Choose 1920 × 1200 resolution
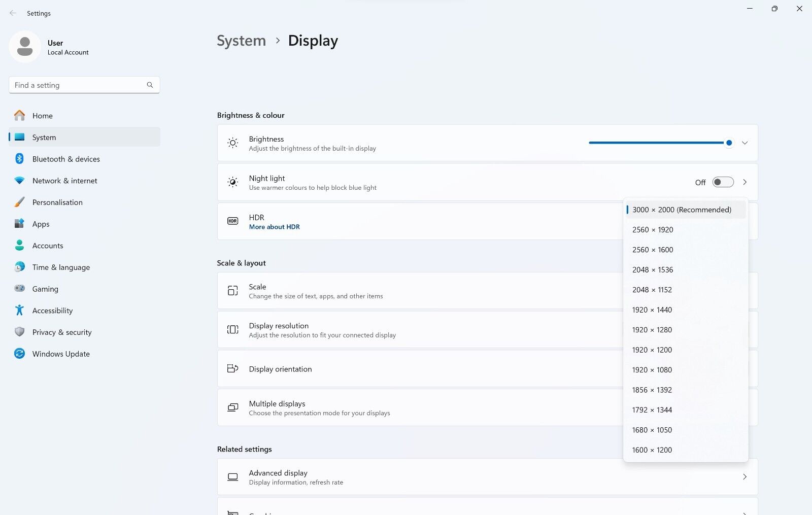The image size is (812, 515). click(x=686, y=350)
